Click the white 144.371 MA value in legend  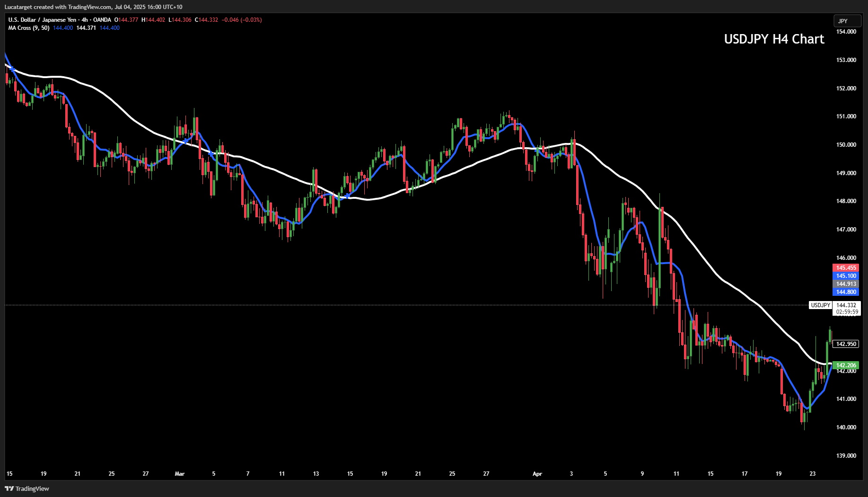[x=86, y=28]
